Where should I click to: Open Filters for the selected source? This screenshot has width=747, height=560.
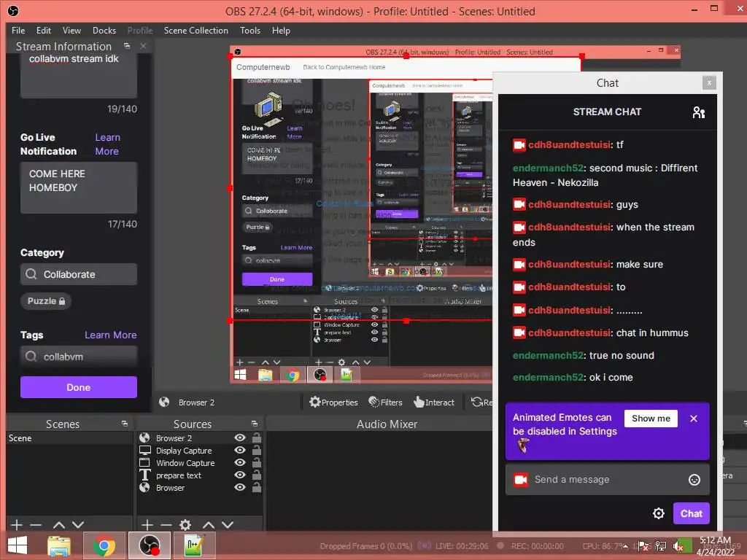385,402
